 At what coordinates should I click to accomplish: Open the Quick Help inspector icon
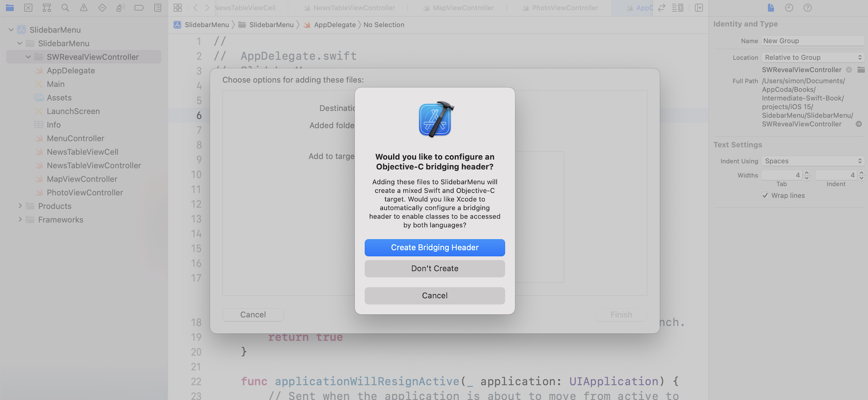click(x=807, y=8)
